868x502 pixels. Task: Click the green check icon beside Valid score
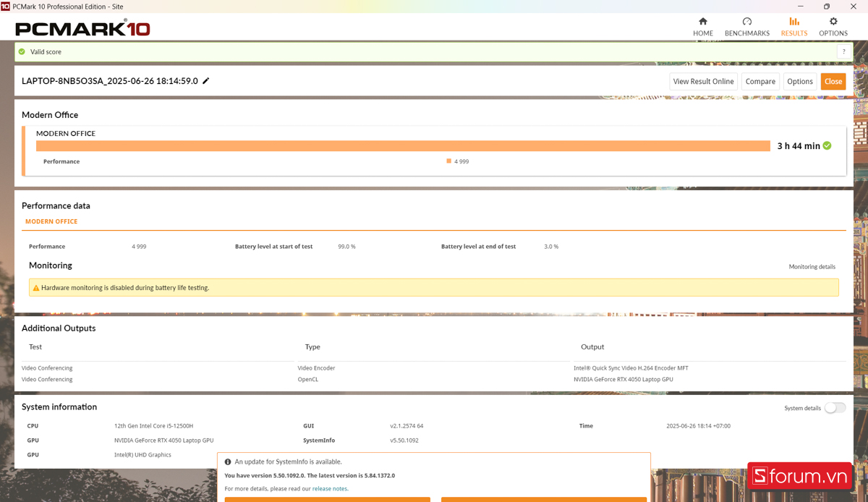[22, 52]
